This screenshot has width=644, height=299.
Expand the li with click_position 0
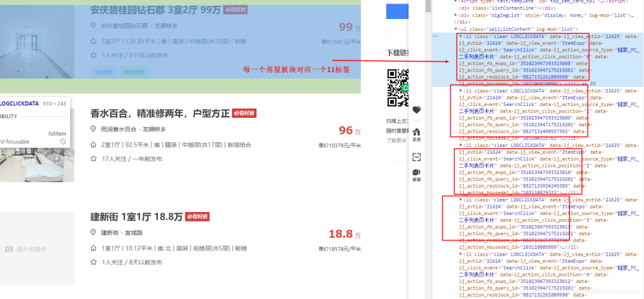(x=460, y=36)
